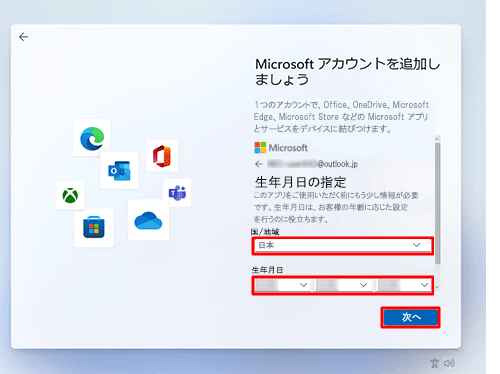The height and width of the screenshot is (374, 500).
Task: Click the Office icon tile
Action: [x=162, y=156]
